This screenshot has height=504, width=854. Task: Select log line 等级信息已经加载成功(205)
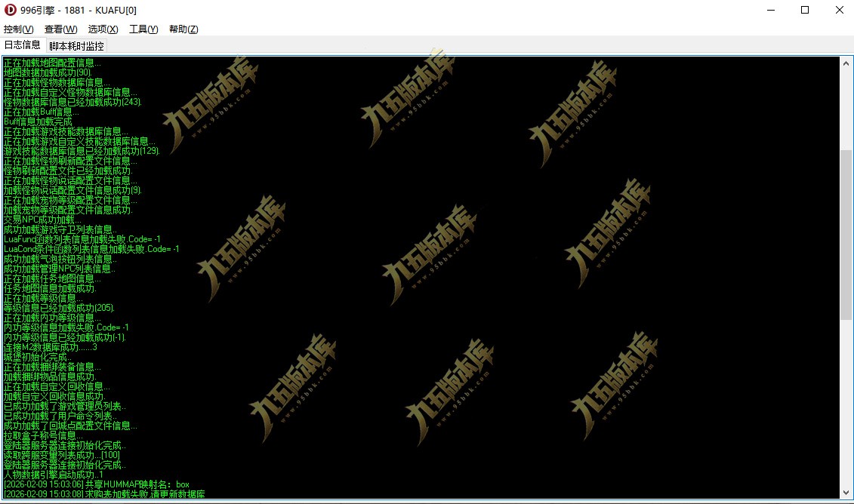[59, 308]
